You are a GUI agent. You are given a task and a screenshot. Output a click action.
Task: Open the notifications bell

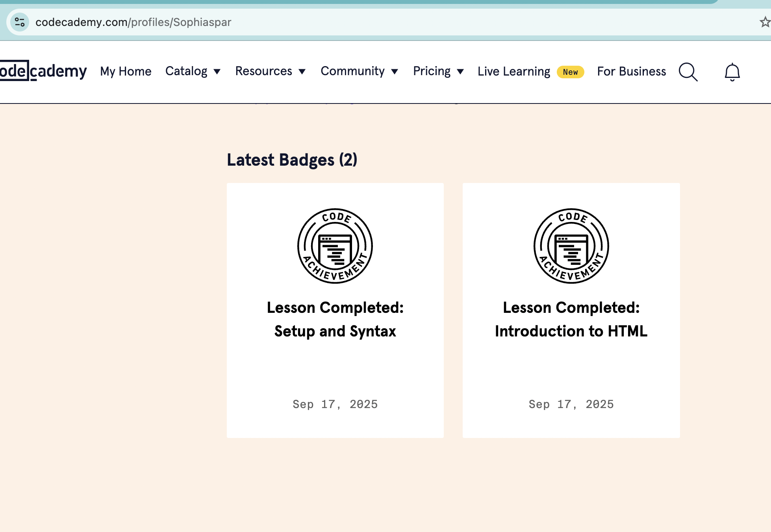[x=732, y=72]
